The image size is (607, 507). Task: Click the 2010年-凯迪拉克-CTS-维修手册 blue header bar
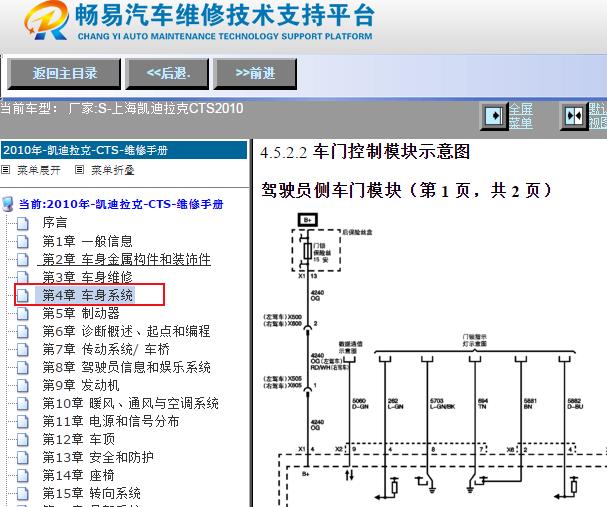click(124, 150)
